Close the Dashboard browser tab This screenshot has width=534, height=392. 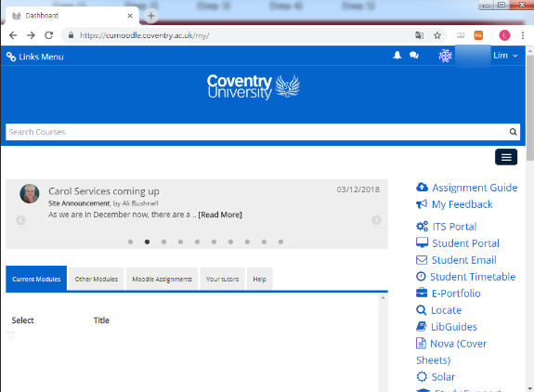(x=130, y=16)
